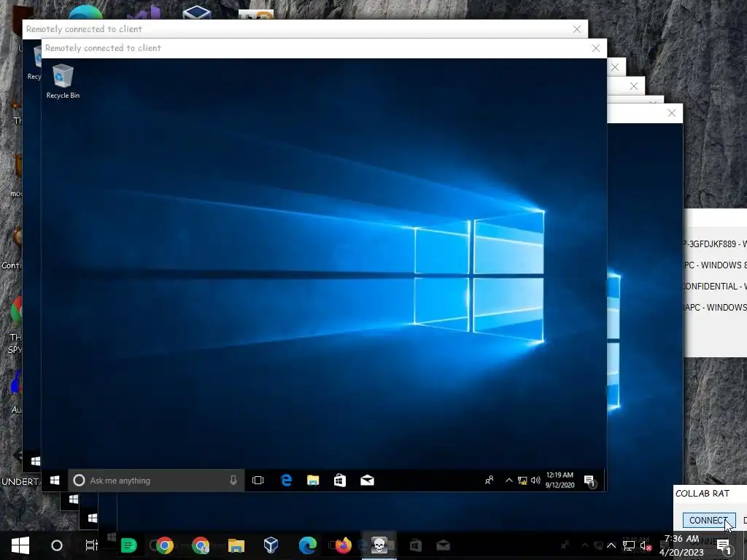Close the rearmost remote window behind the stack
The height and width of the screenshot is (560, 747).
[x=672, y=113]
